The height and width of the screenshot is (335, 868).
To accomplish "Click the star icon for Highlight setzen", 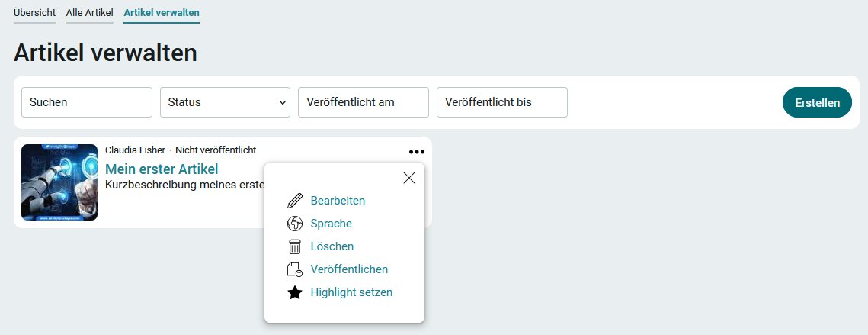I will (295, 292).
